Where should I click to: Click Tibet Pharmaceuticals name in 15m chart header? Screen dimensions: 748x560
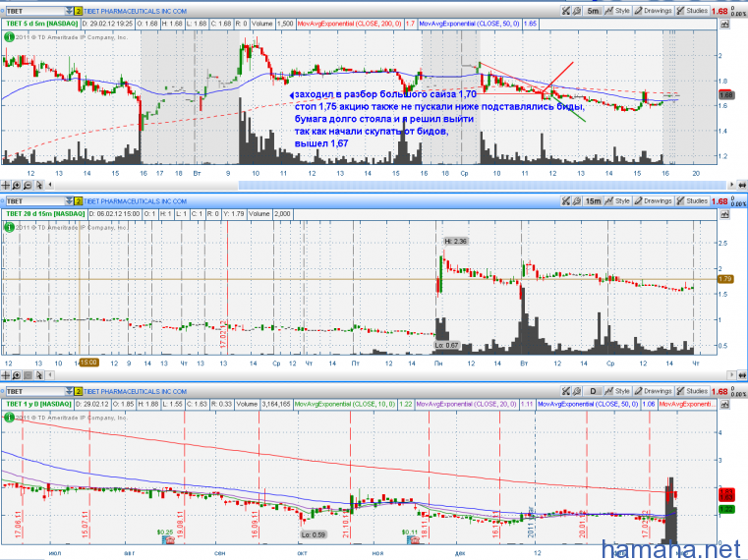[x=136, y=201]
